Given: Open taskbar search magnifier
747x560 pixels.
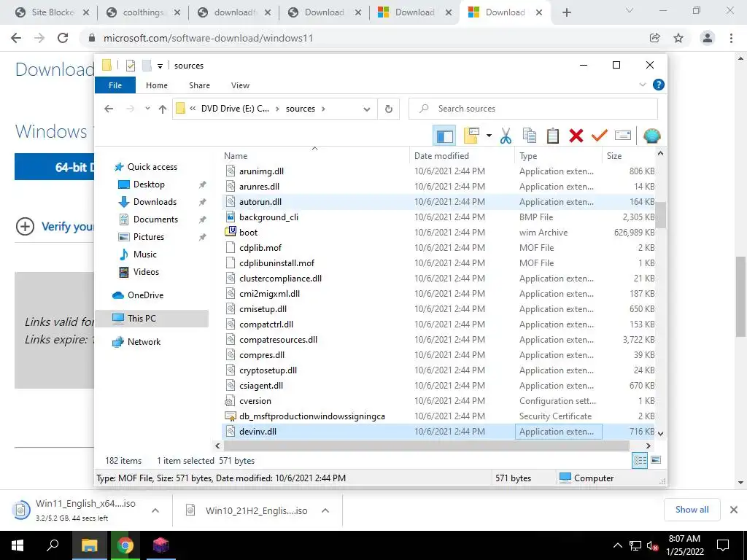Looking at the screenshot, I should pyautogui.click(x=53, y=545).
